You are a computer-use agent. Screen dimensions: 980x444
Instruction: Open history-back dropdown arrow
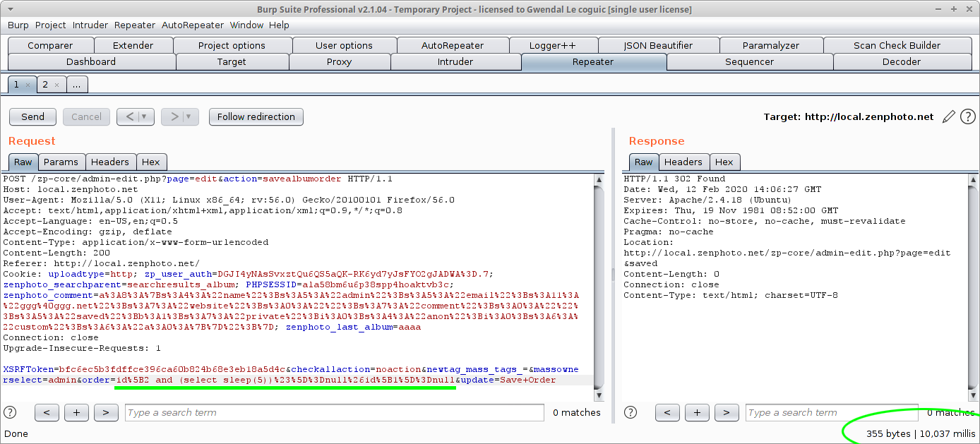coord(144,116)
